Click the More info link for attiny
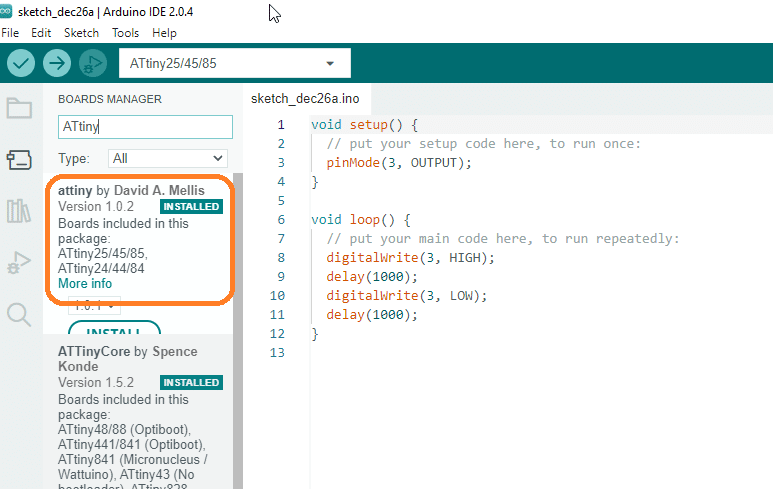This screenshot has width=773, height=489. coord(85,283)
